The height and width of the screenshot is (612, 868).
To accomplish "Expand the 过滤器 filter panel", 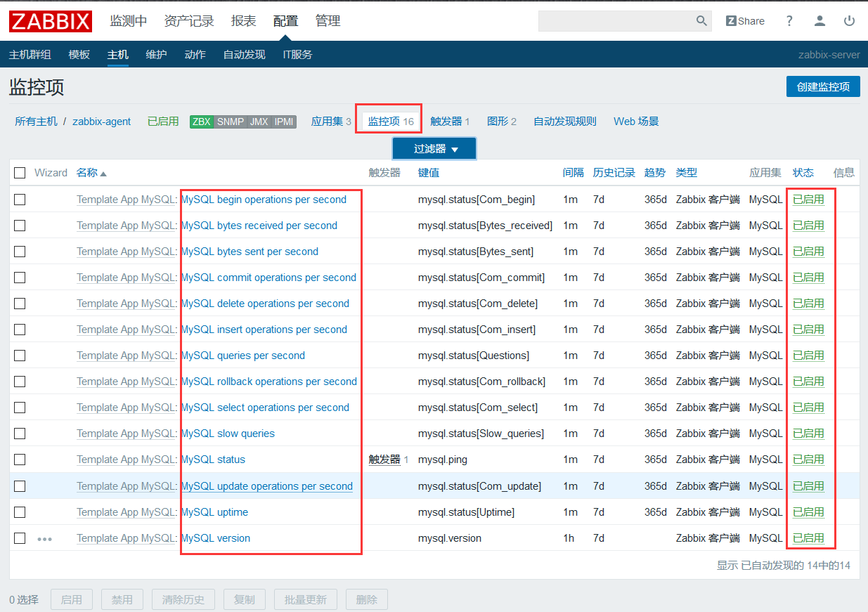I will tap(434, 149).
